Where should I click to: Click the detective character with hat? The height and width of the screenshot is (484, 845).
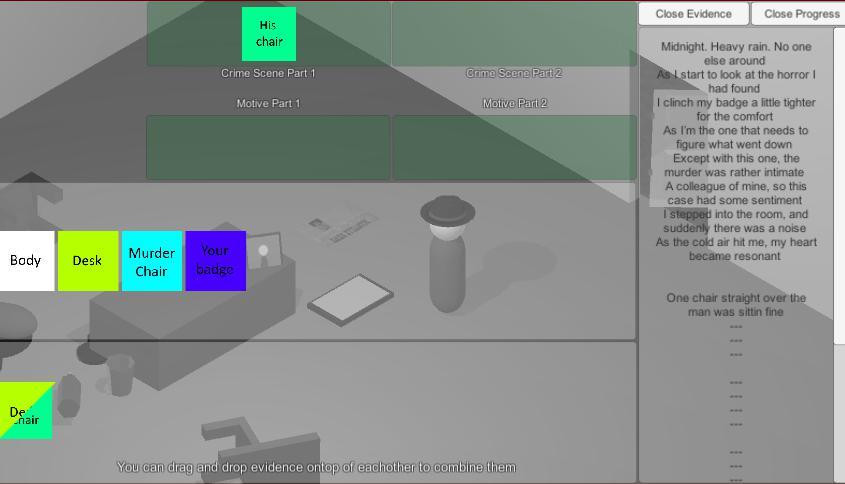pos(448,254)
